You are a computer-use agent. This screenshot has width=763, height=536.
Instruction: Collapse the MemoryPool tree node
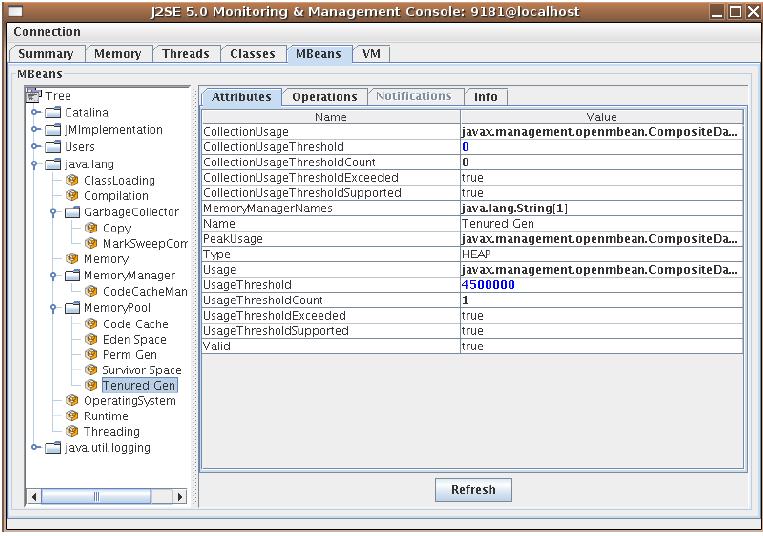click(54, 308)
